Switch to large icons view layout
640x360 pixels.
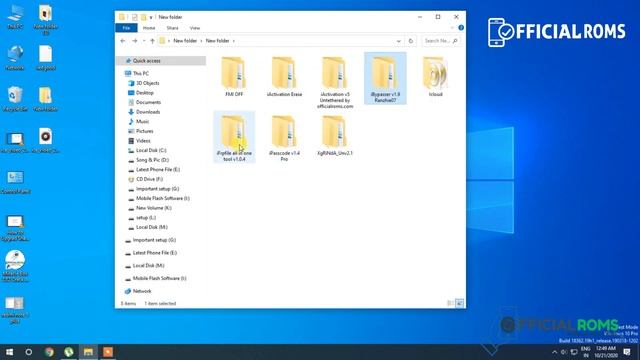coord(459,303)
